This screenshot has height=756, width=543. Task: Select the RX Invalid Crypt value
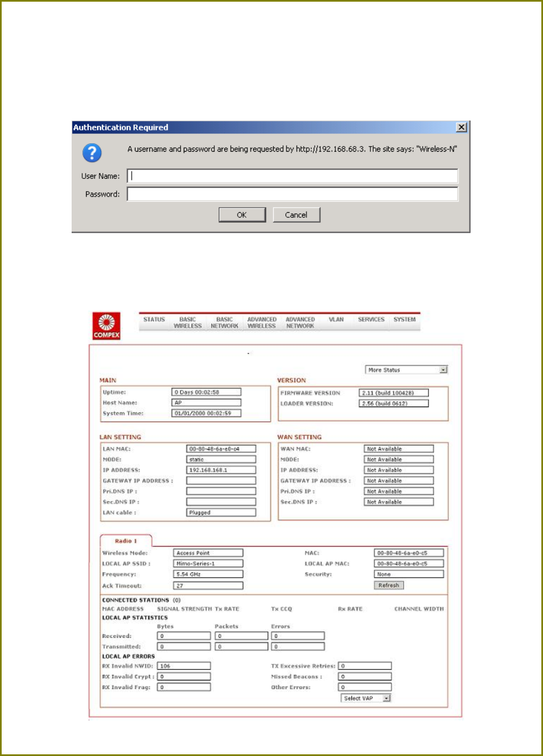coord(184,677)
